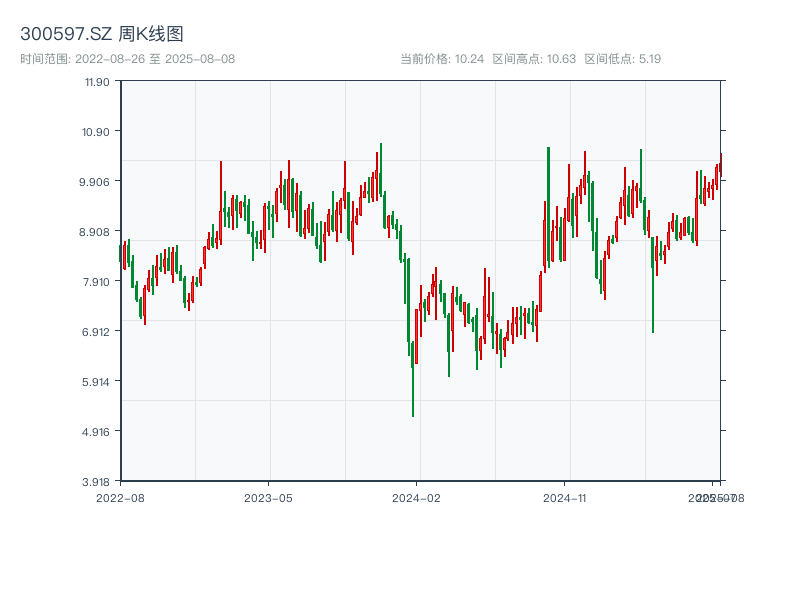Click the 3.918 bottom price axis label

(97, 482)
